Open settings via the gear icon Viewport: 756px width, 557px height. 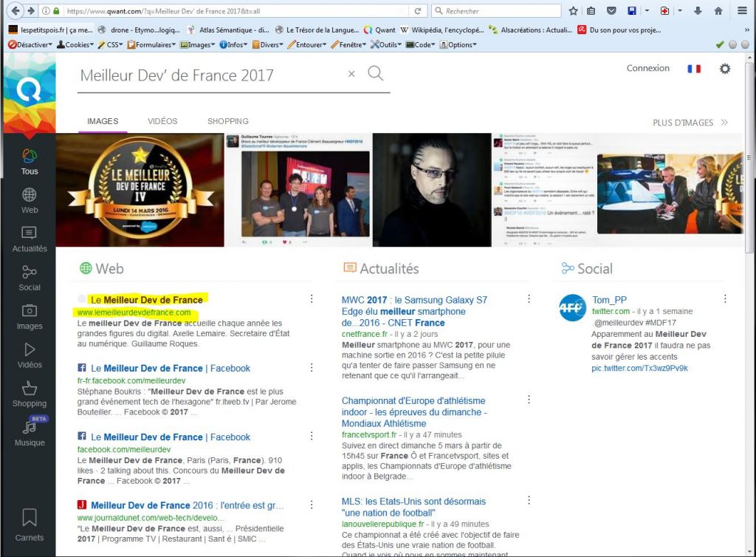(x=725, y=69)
